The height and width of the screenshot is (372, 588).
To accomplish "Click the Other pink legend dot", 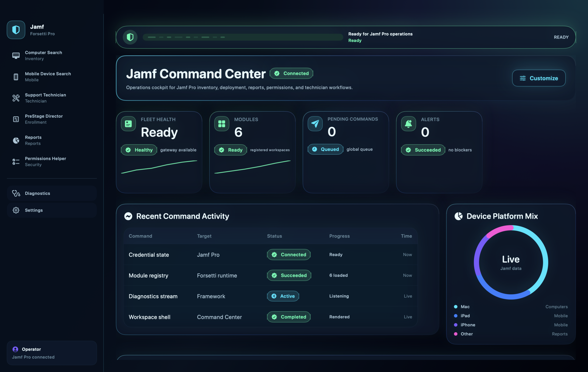I will [456, 334].
